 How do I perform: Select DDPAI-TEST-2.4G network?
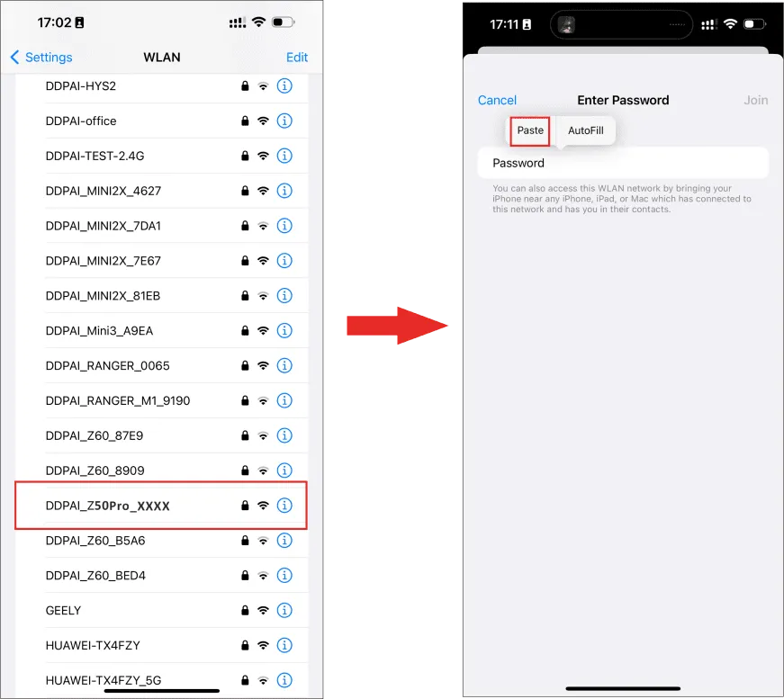(161, 156)
